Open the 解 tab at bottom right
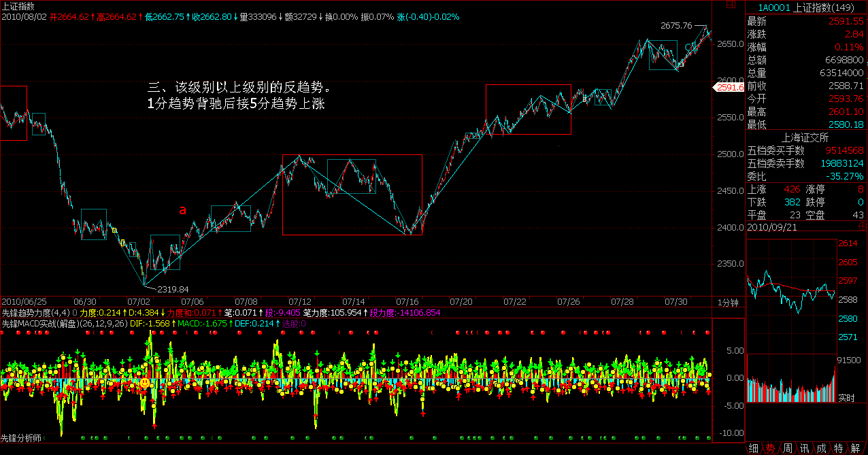The height and width of the screenshot is (455, 868). [x=856, y=448]
